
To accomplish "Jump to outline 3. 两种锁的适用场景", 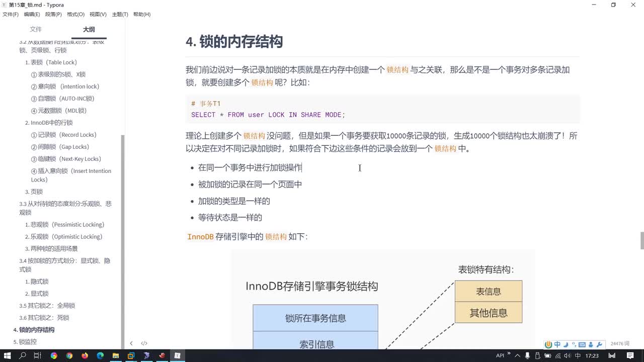I will click(51, 249).
